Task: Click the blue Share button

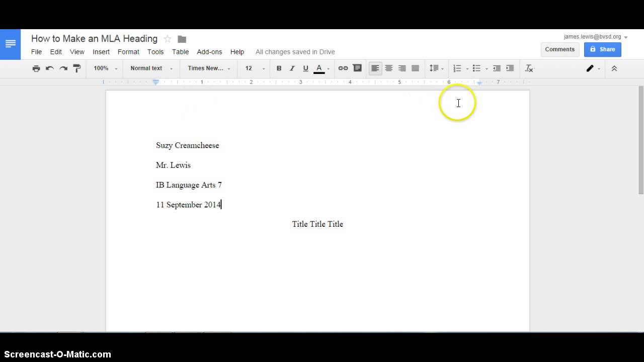Action: 603,49
